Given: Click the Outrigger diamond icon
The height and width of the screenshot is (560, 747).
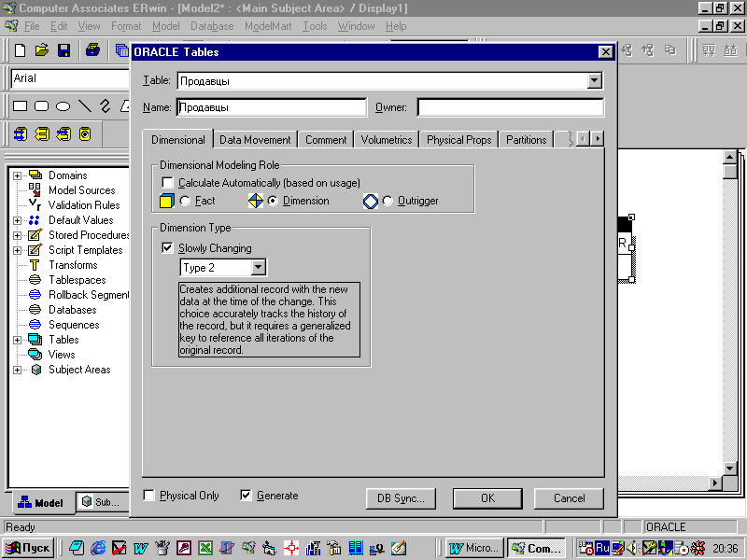Looking at the screenshot, I should point(370,201).
